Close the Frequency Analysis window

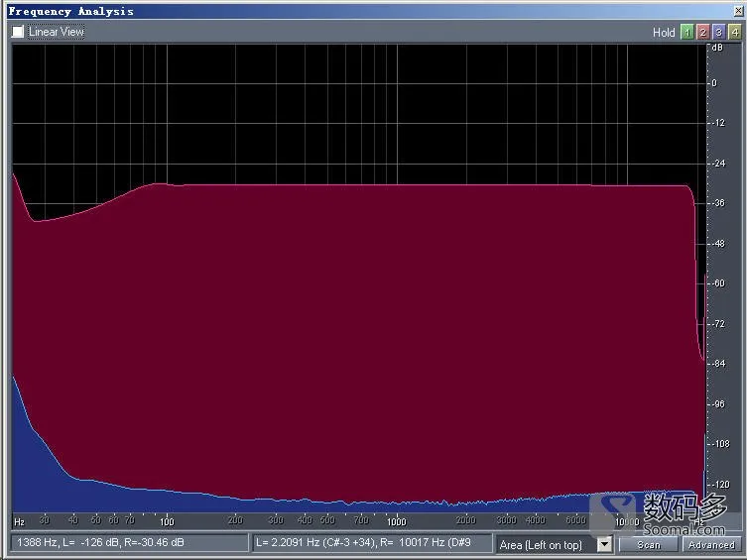(739, 11)
